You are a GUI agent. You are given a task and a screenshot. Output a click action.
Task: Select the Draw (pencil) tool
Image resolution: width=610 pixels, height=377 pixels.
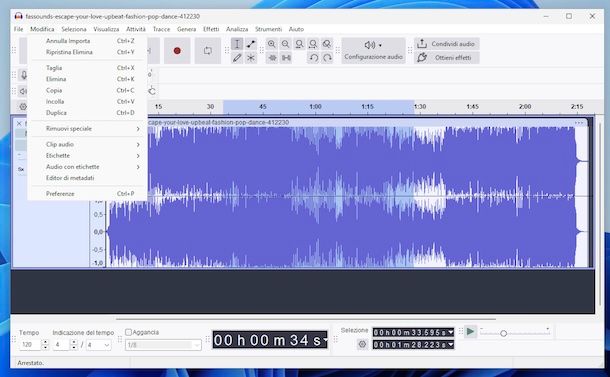coord(237,58)
